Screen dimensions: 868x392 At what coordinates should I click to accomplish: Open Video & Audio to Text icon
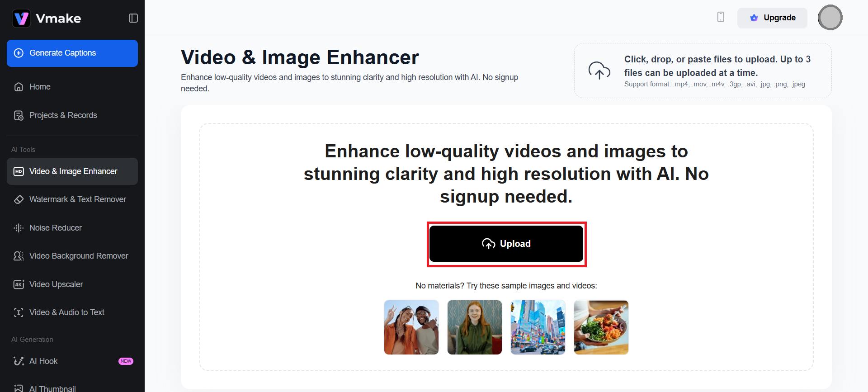pyautogui.click(x=19, y=312)
